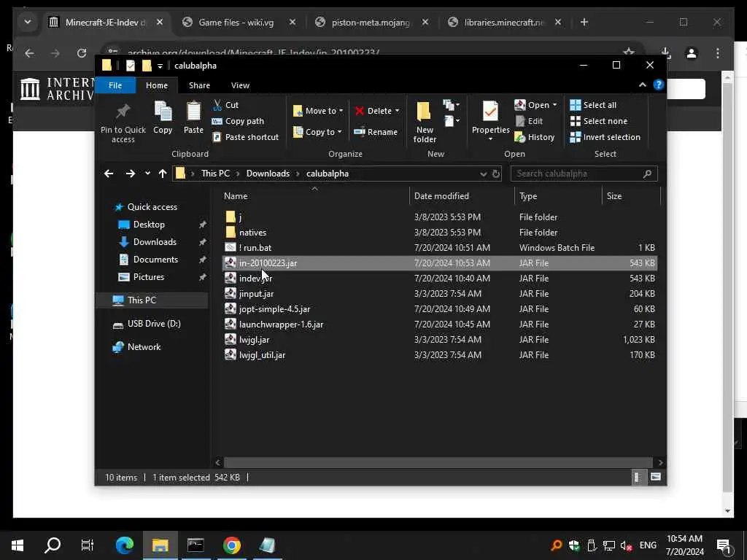Rename the selected file

376,132
